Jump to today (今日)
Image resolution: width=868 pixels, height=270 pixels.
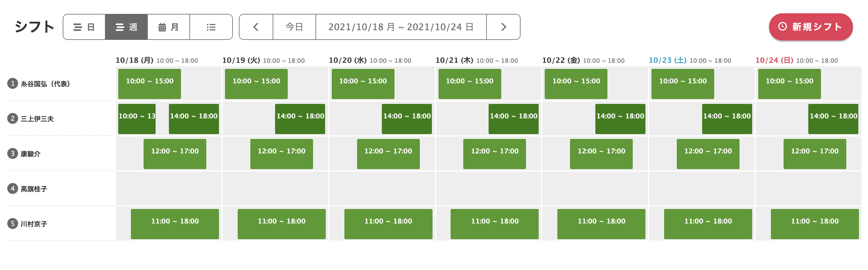pos(294,27)
